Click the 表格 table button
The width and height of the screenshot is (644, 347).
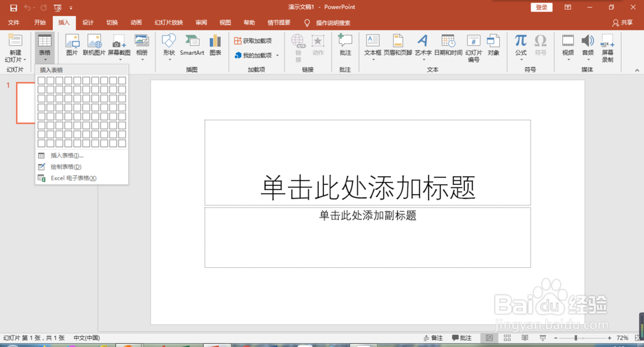[44, 47]
